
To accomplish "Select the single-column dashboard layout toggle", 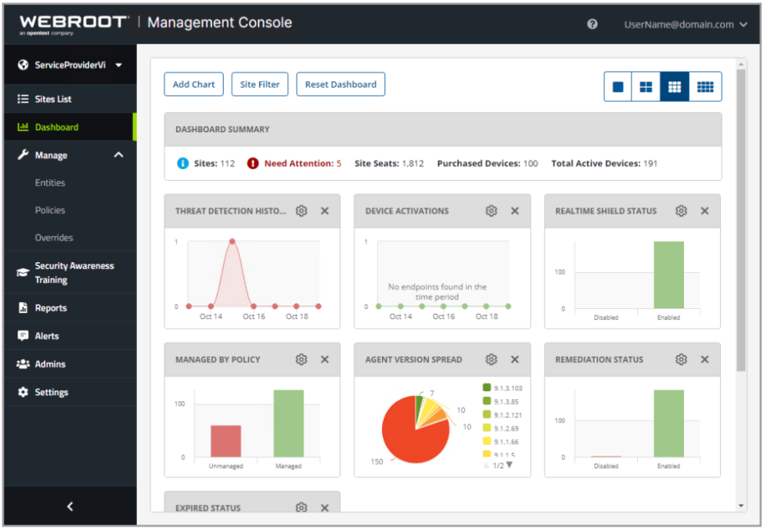I will pyautogui.click(x=618, y=86).
